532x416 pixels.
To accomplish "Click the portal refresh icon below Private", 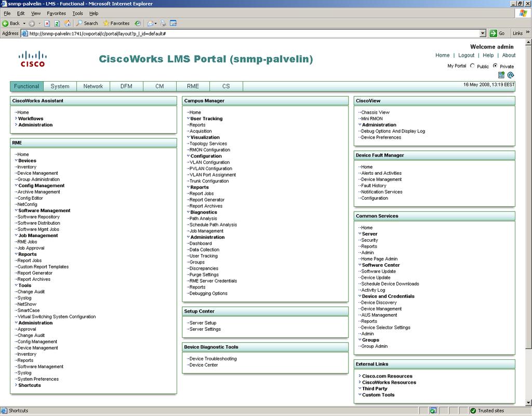I will (x=511, y=75).
